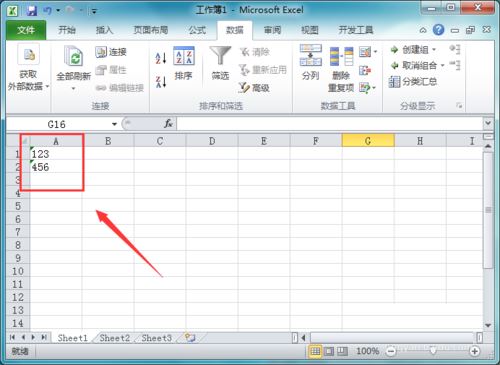Go to the first sheet navigation arrow
500x365 pixels.
pyautogui.click(x=13, y=337)
